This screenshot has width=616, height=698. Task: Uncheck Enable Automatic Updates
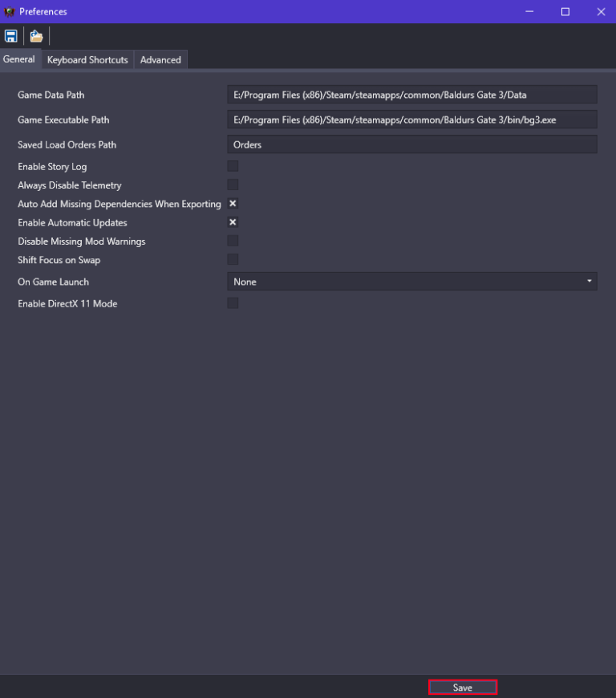click(233, 222)
